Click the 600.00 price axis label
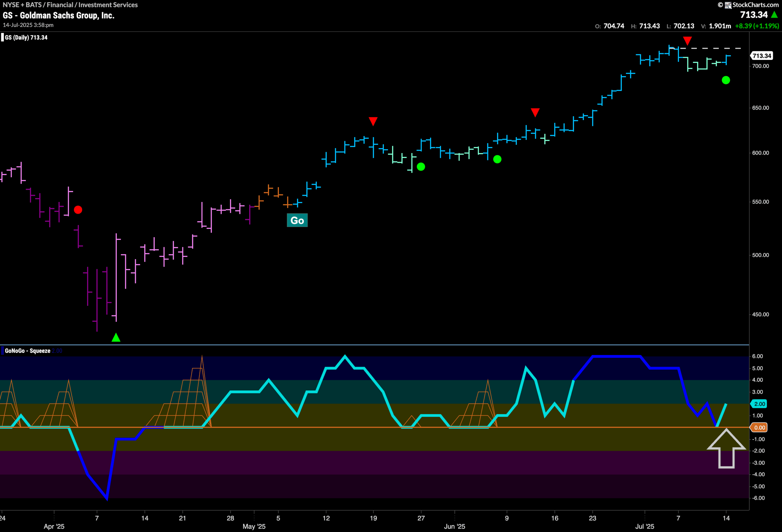The width and height of the screenshot is (782, 532). click(x=761, y=153)
